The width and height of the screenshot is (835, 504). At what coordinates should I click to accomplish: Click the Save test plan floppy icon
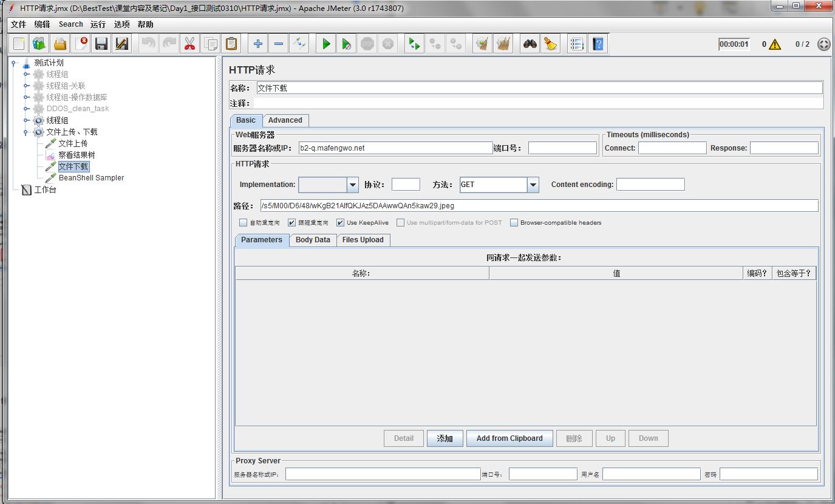tap(101, 44)
